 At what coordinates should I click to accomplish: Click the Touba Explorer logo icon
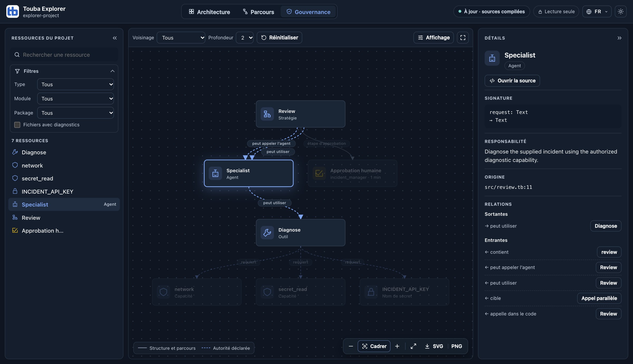(13, 12)
